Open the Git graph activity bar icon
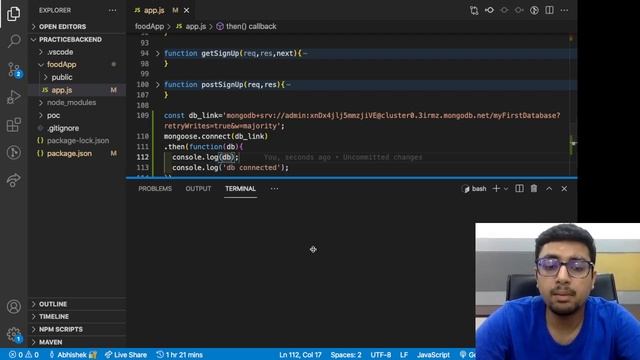Image resolution: width=640 pixels, height=360 pixels. tap(13, 153)
